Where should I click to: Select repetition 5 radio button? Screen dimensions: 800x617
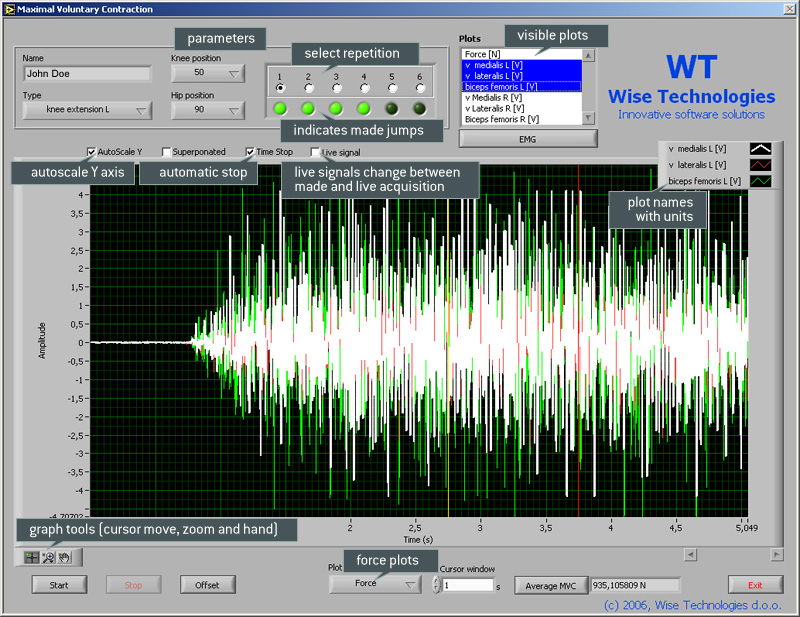[392, 88]
